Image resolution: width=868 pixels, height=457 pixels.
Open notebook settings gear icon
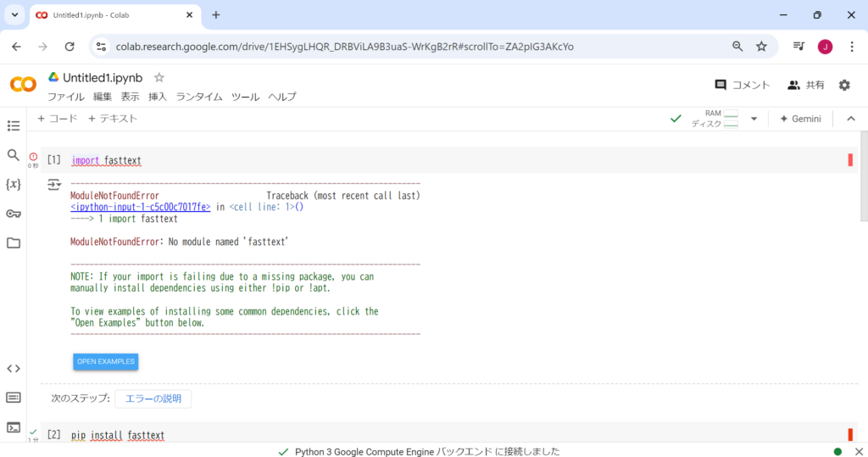[844, 85]
